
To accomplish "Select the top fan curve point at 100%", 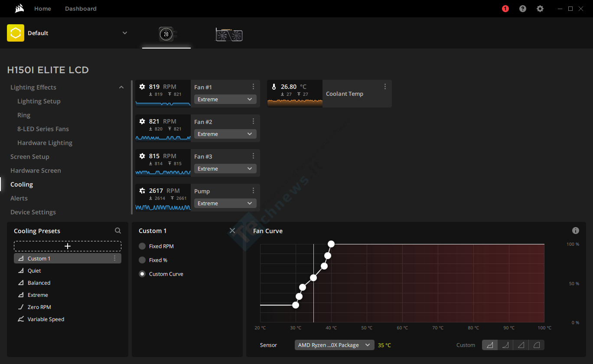I will (331, 244).
